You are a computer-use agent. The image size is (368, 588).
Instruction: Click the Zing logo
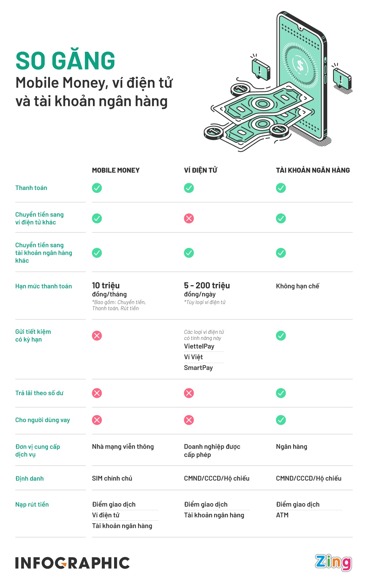click(333, 562)
